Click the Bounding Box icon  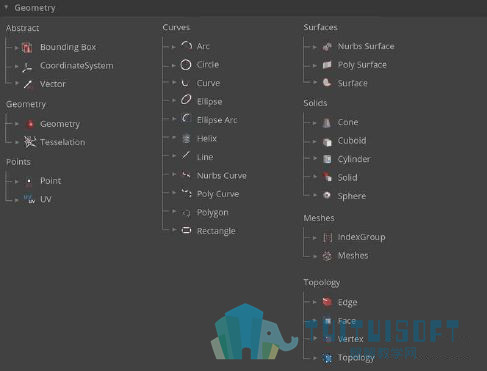click(27, 48)
